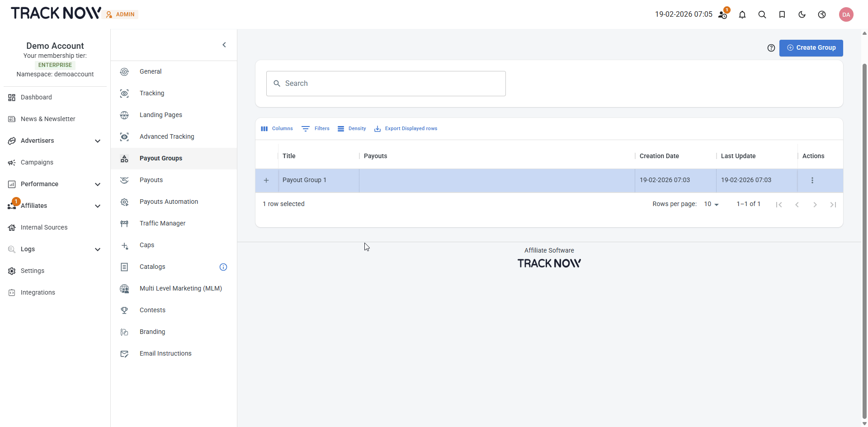This screenshot has height=427, width=868.
Task: Focus the Search input field
Action: click(386, 84)
